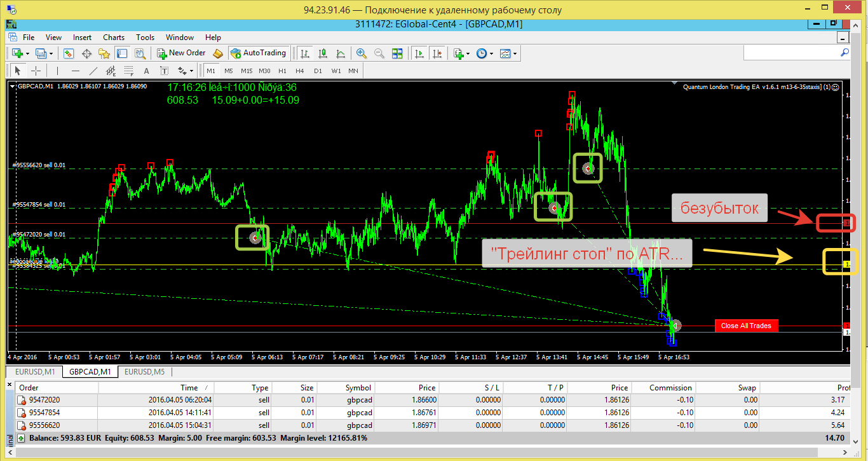Sort orders by Order column header
Viewport: 868px width, 461px height.
(x=57, y=387)
